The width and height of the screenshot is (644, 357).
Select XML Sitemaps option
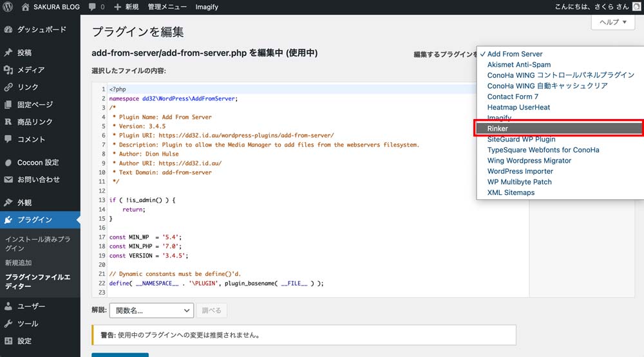click(560, 192)
